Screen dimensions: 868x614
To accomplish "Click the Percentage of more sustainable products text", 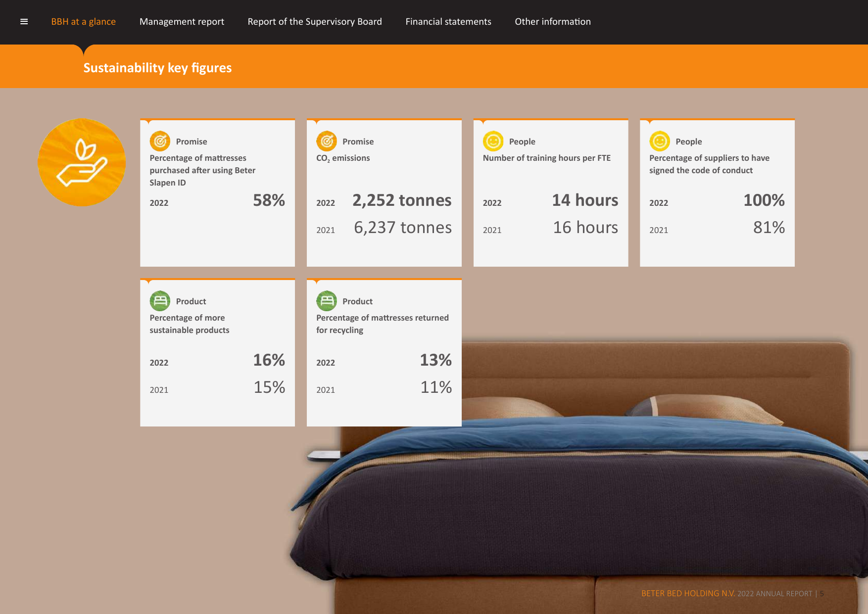I will coord(190,324).
